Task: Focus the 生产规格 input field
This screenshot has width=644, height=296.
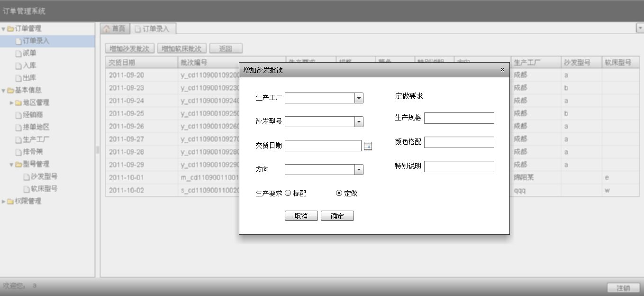Action: 459,118
